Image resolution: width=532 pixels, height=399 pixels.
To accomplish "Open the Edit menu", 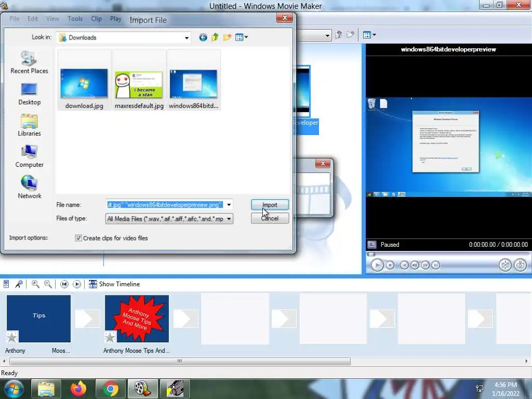I will coord(33,19).
